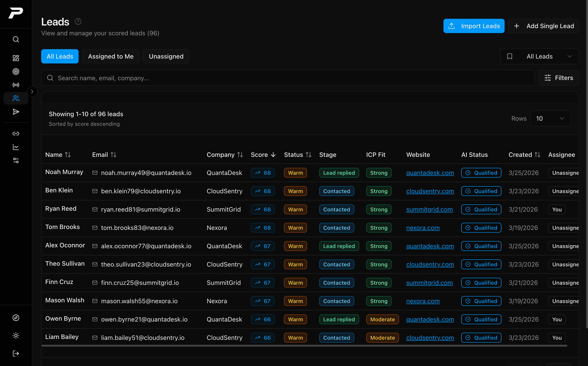This screenshot has width=588, height=366.
Task: Open Owen Byrne's You assignee dropdown
Action: point(557,319)
